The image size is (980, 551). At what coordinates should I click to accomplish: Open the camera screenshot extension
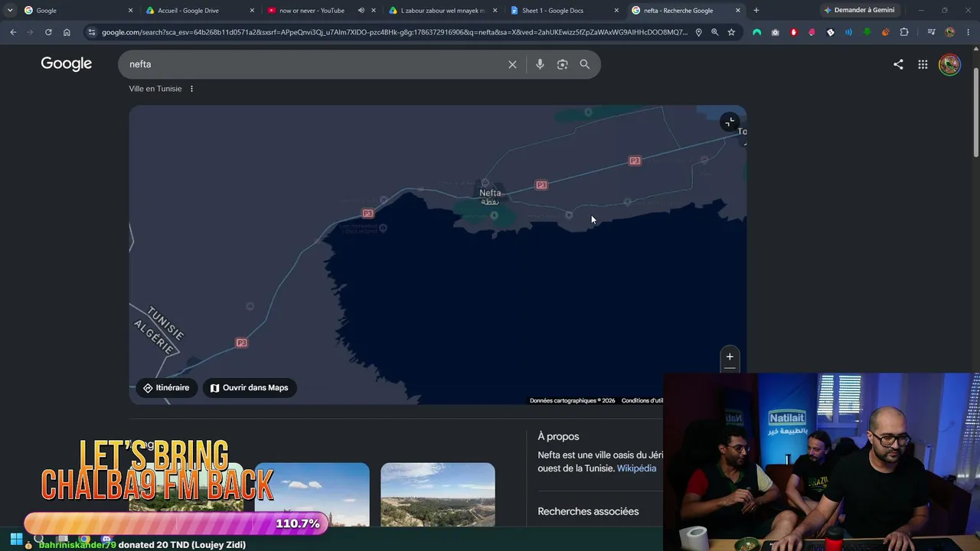click(775, 32)
